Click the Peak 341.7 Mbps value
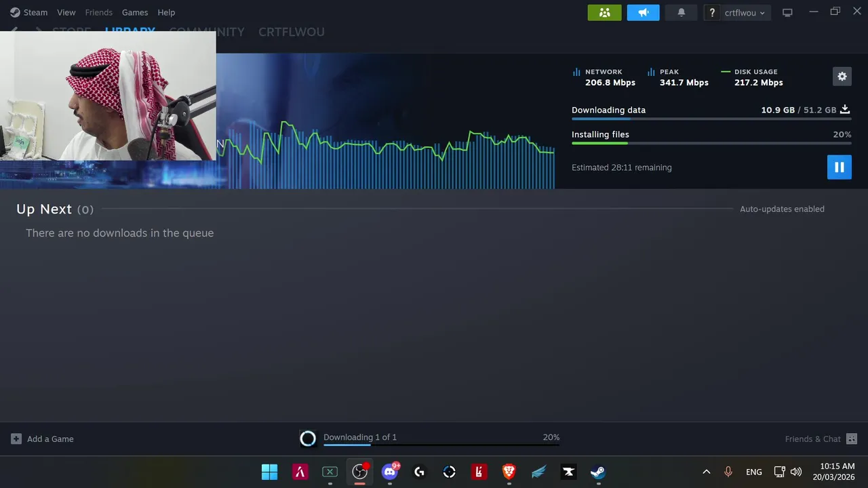This screenshot has height=488, width=868. coord(684,83)
